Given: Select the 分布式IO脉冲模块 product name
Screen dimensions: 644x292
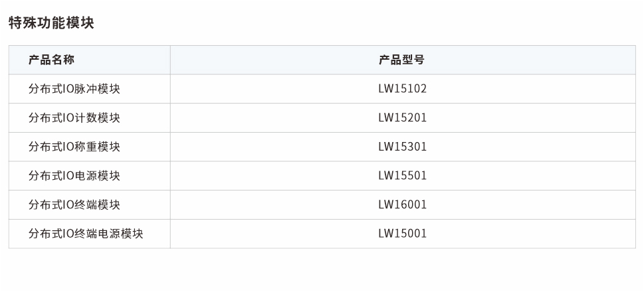Looking at the screenshot, I should pyautogui.click(x=74, y=89).
